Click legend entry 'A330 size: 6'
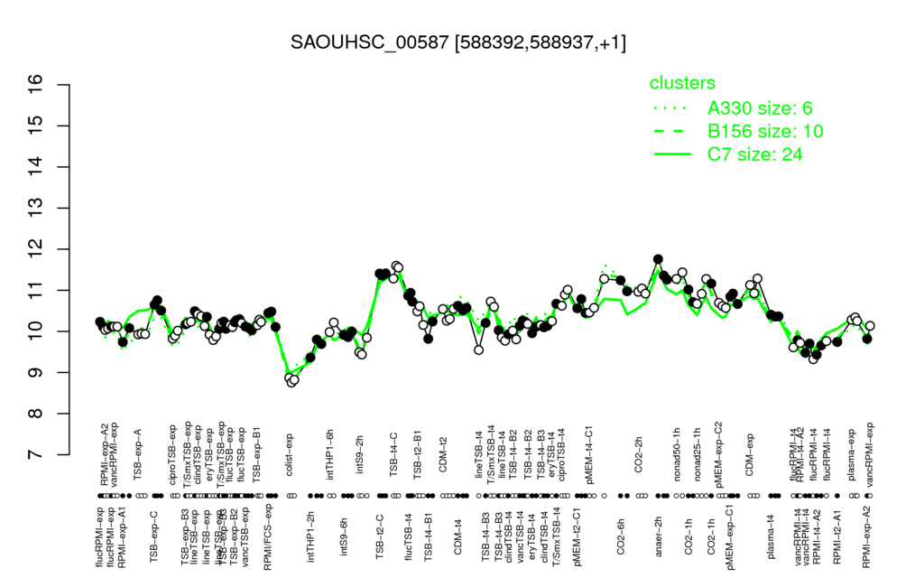Viewport: 924px width, 578px height. (x=760, y=108)
